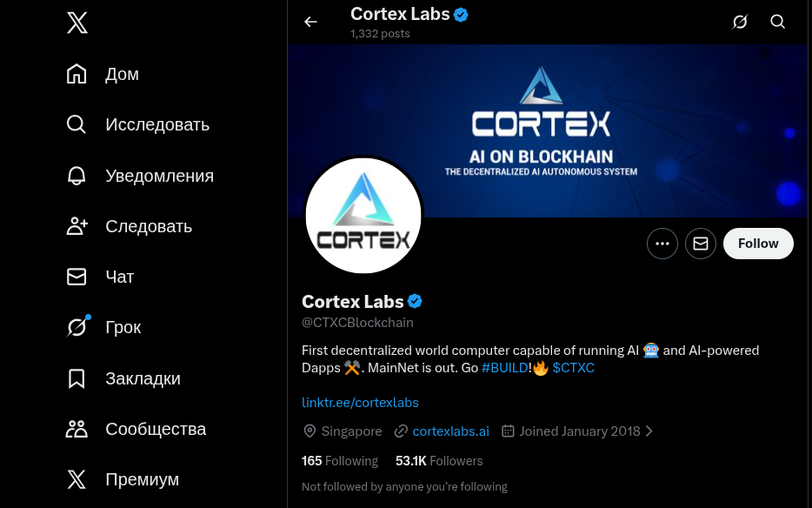Select the Сообщества people icon
This screenshot has height=508, width=812.
coord(77,428)
